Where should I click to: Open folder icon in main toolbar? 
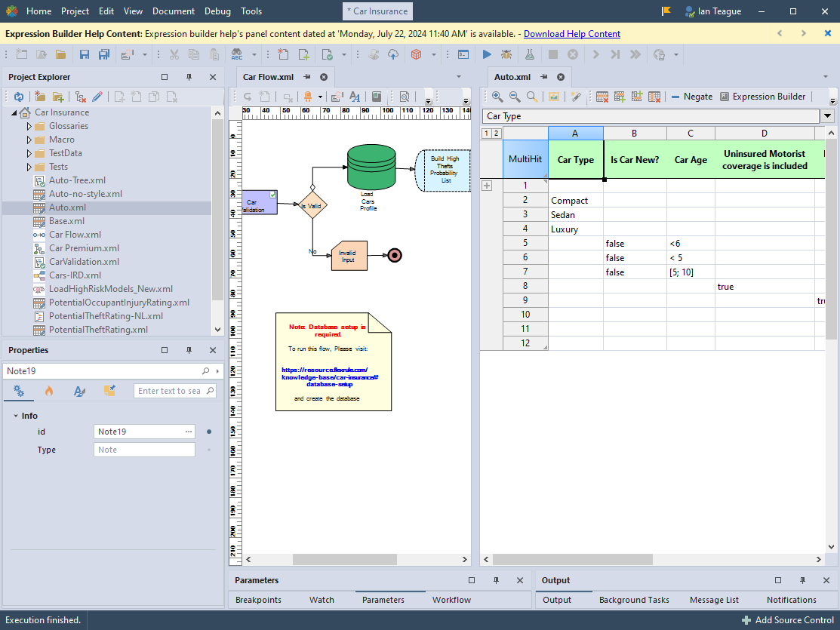click(60, 54)
